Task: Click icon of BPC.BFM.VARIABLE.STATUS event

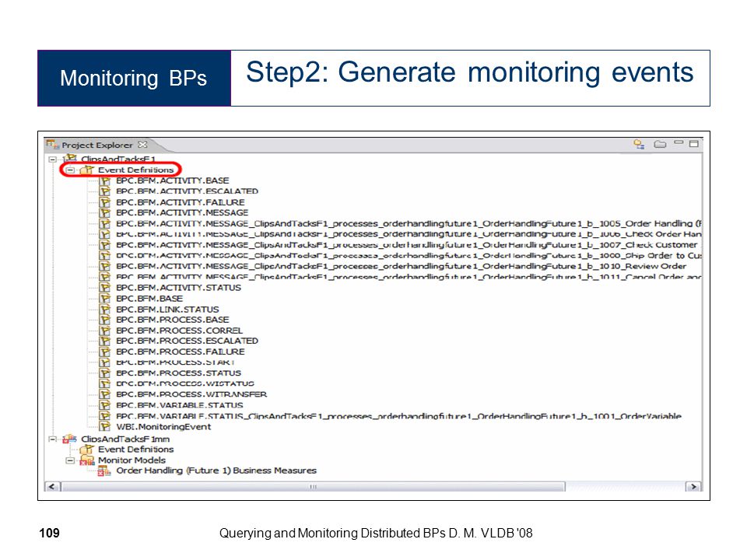Action: coord(105,406)
